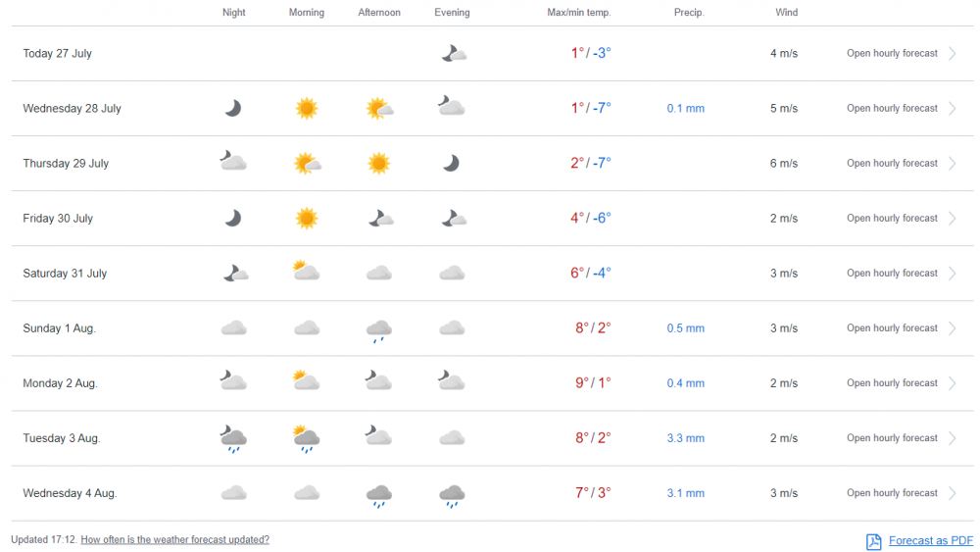Click Tuesday 3 Aug. night rain icon
This screenshot has height=552, width=980.
click(x=233, y=439)
